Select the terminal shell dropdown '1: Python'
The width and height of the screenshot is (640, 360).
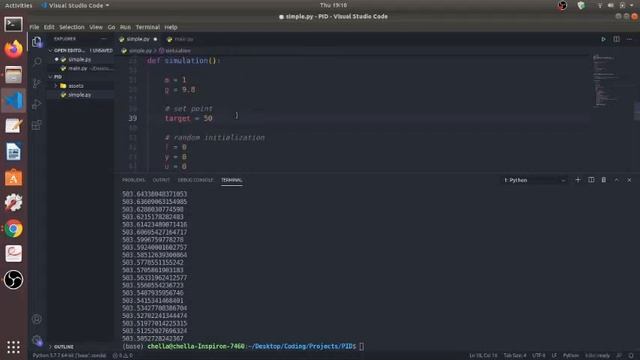(535, 180)
